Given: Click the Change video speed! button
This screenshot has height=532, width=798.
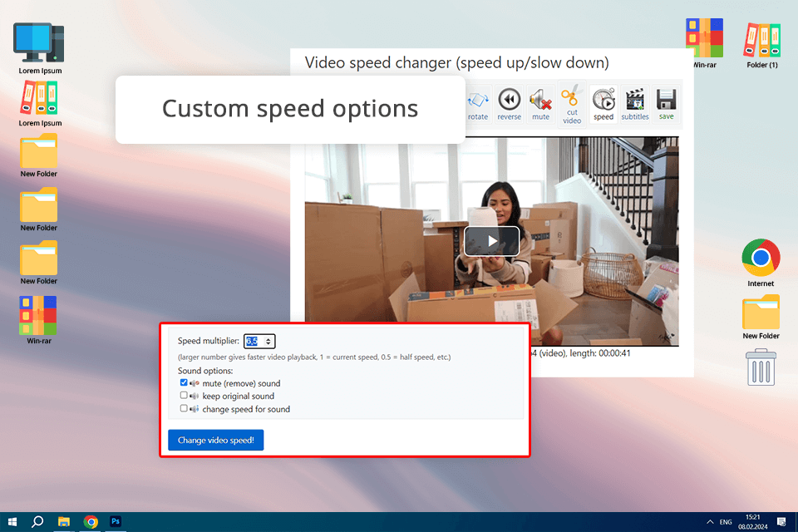Looking at the screenshot, I should tap(216, 440).
